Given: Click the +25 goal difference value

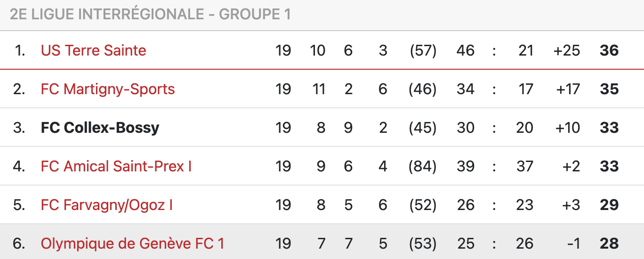Looking at the screenshot, I should pyautogui.click(x=567, y=50).
